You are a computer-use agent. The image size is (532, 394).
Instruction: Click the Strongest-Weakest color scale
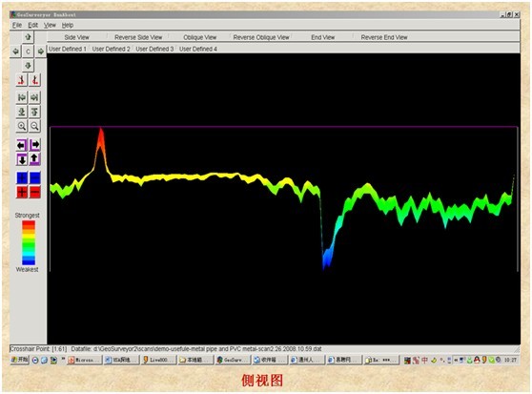(x=29, y=242)
